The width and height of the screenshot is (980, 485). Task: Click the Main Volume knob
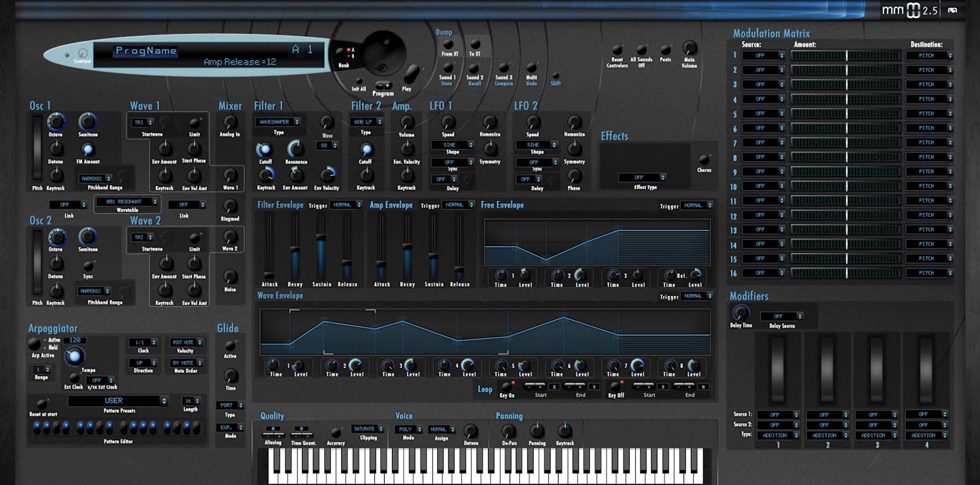[690, 48]
